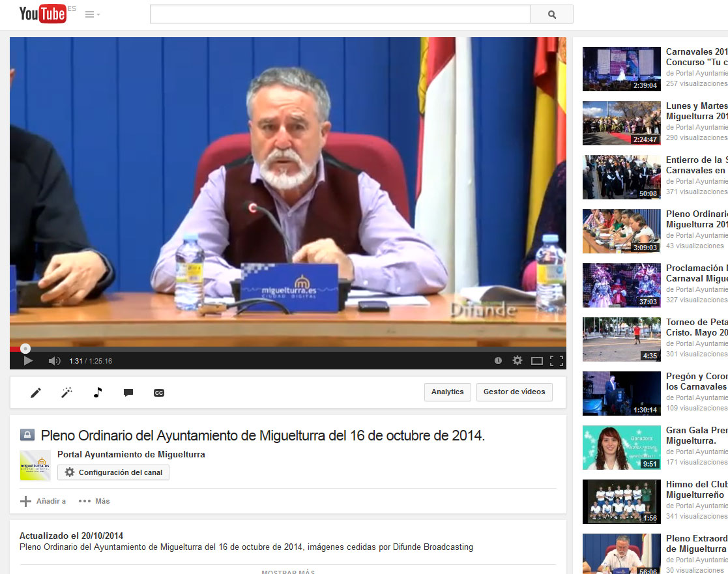
Task: Open video info editor pencil icon
Action: click(36, 392)
